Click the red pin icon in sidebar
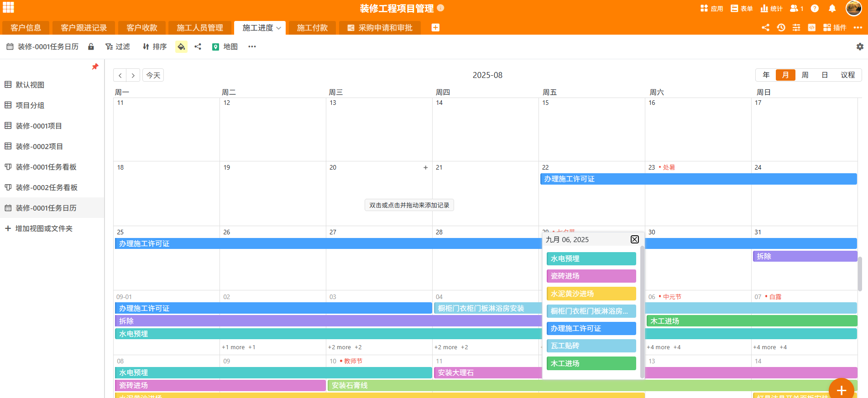This screenshot has height=398, width=868. 95,67
